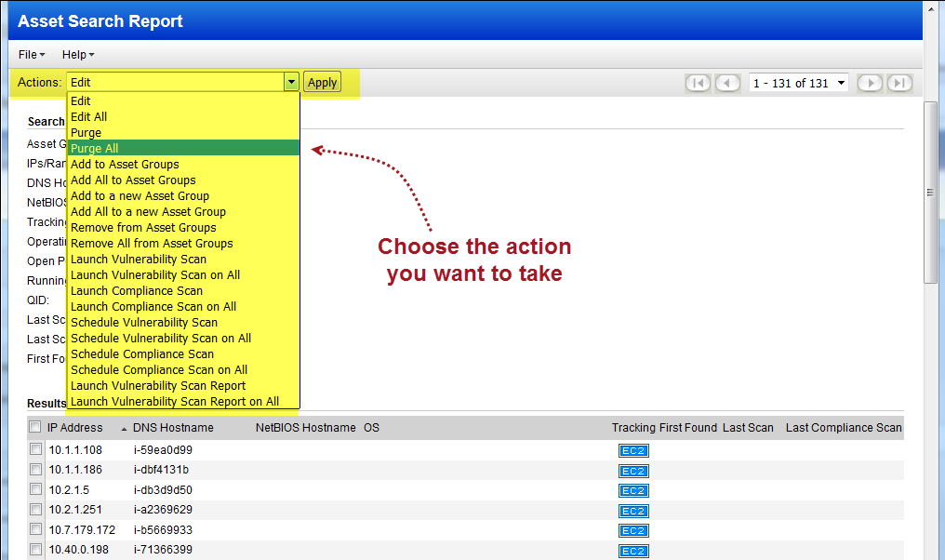This screenshot has width=945, height=560.
Task: Click the EC2 icon on the 10.7.179.172 row
Action: (632, 530)
